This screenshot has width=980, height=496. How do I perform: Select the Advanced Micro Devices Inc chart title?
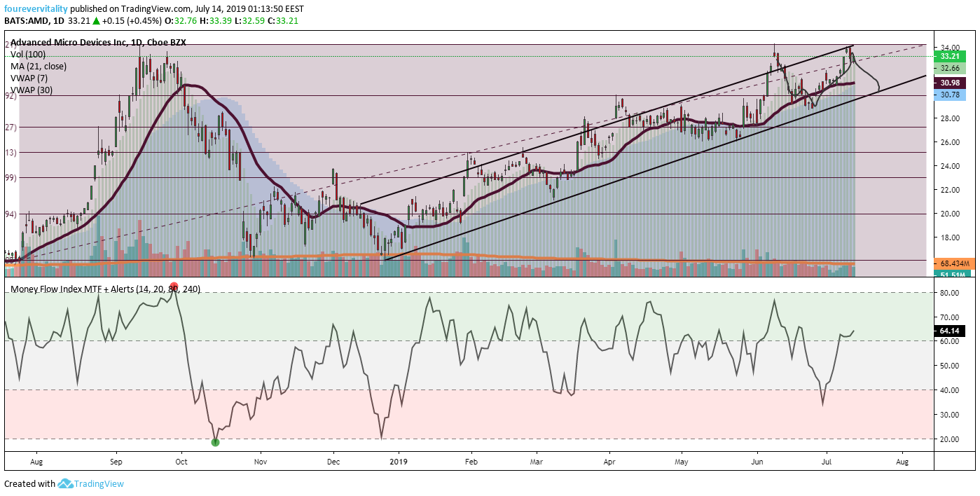pyautogui.click(x=98, y=42)
